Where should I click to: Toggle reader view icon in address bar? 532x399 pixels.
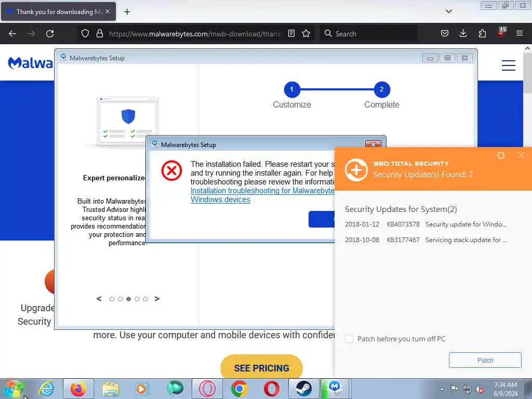point(291,33)
